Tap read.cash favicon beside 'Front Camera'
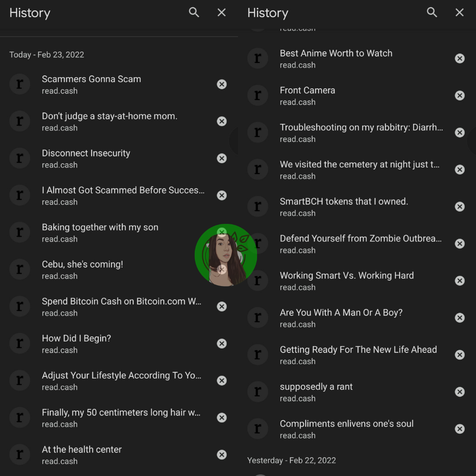476x476 pixels. [x=258, y=95]
